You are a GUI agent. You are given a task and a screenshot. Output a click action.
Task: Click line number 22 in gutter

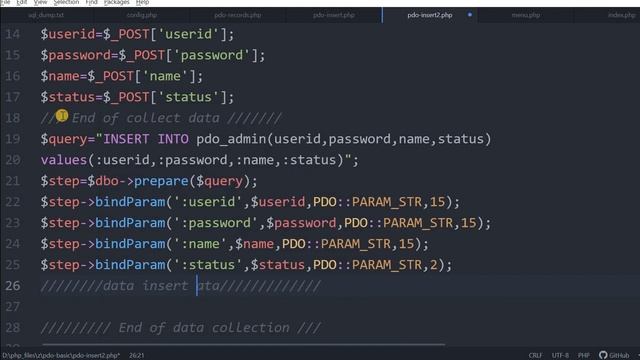tap(13, 202)
